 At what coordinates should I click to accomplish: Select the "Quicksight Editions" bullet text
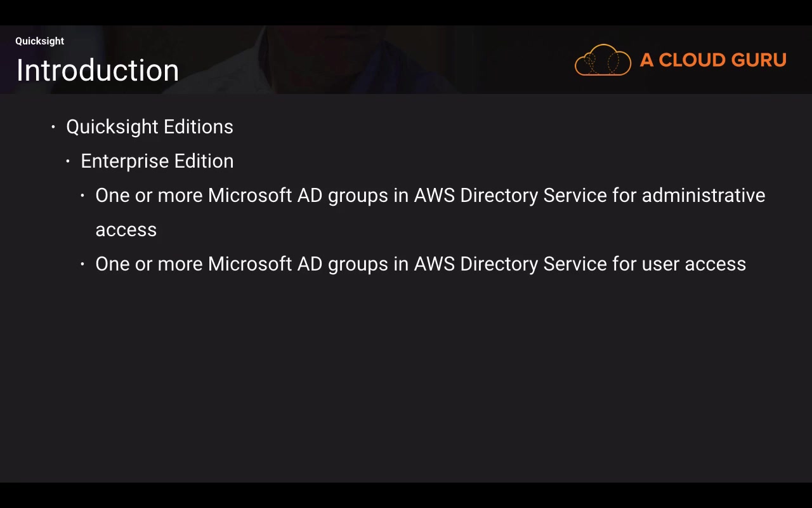click(150, 127)
